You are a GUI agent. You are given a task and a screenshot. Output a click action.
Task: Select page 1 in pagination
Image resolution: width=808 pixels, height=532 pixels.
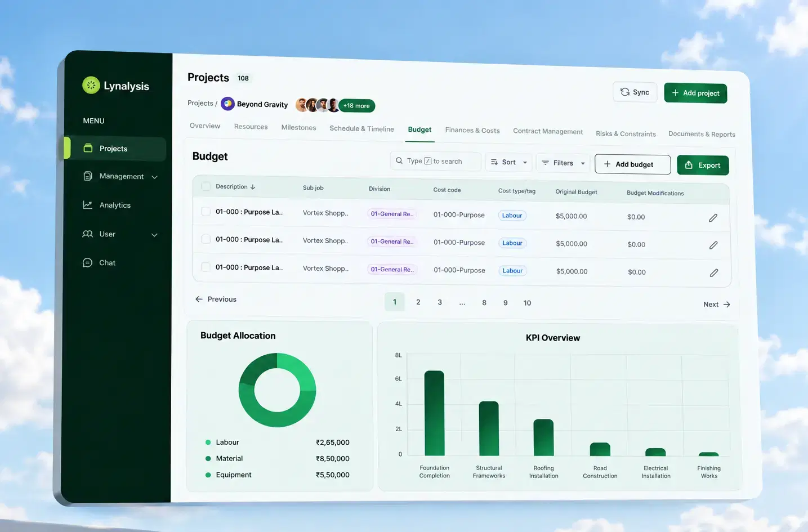click(395, 302)
